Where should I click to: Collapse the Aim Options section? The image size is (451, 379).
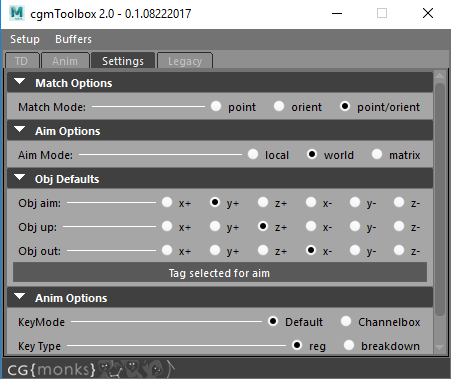[x=20, y=130]
